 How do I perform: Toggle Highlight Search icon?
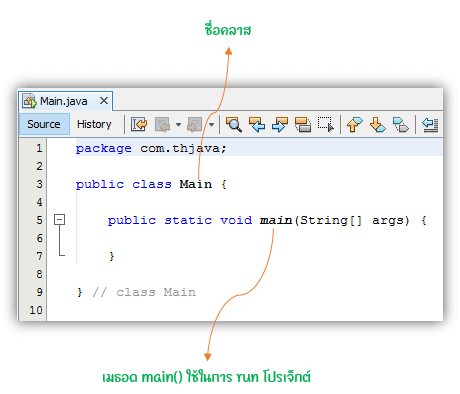pos(303,124)
